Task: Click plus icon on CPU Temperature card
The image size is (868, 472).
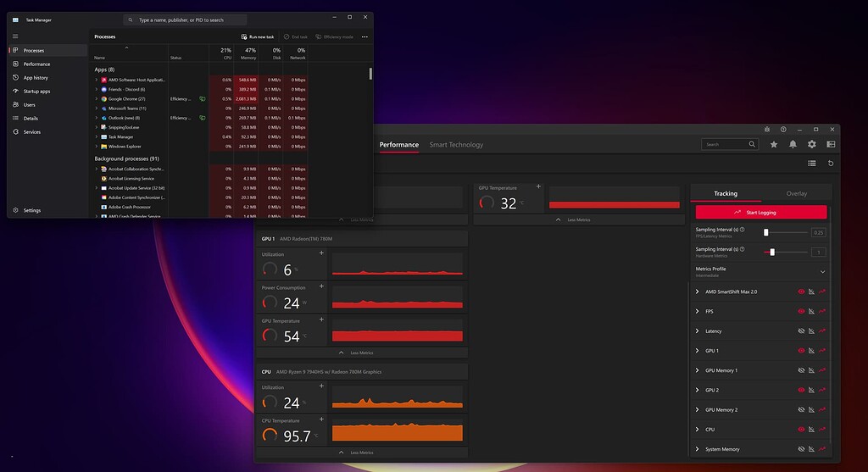Action: pyautogui.click(x=321, y=419)
